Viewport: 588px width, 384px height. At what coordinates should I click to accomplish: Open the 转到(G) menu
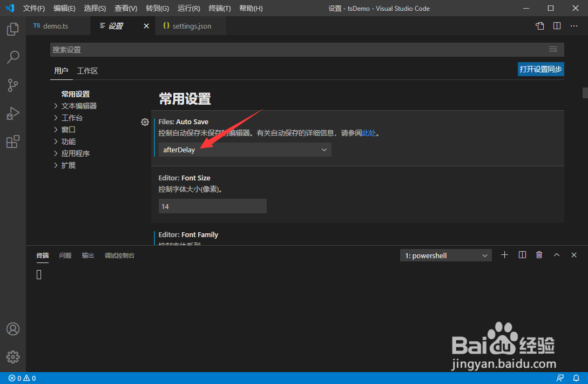click(158, 8)
